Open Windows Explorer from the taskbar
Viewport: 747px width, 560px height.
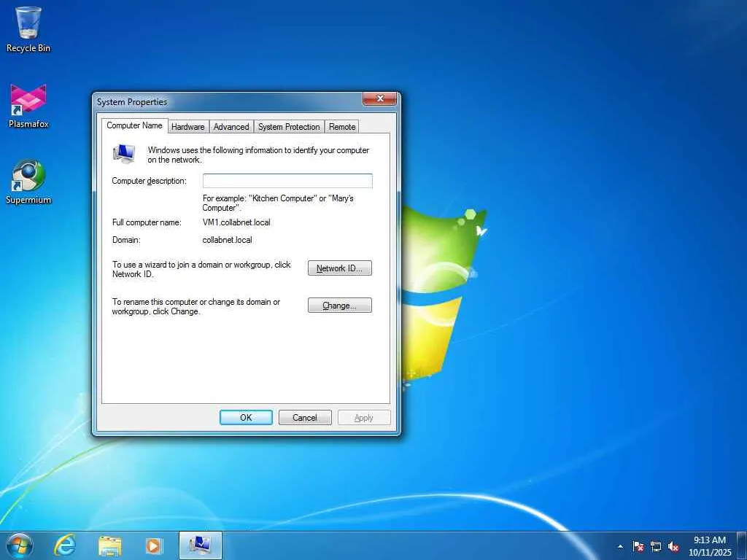tap(110, 545)
